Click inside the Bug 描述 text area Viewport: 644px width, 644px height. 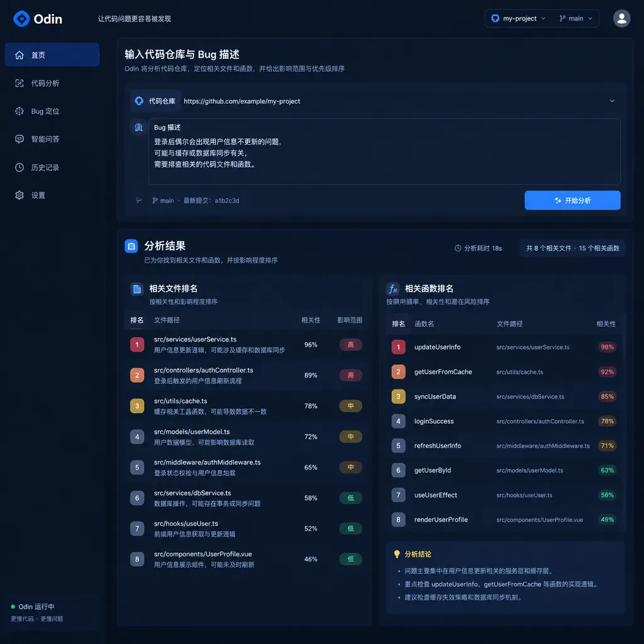click(x=384, y=152)
